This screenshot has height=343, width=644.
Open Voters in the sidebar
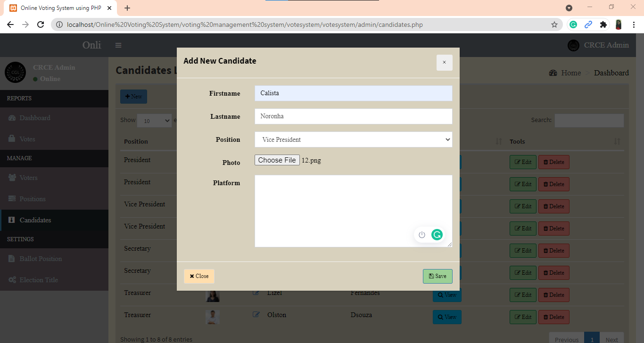point(54,178)
